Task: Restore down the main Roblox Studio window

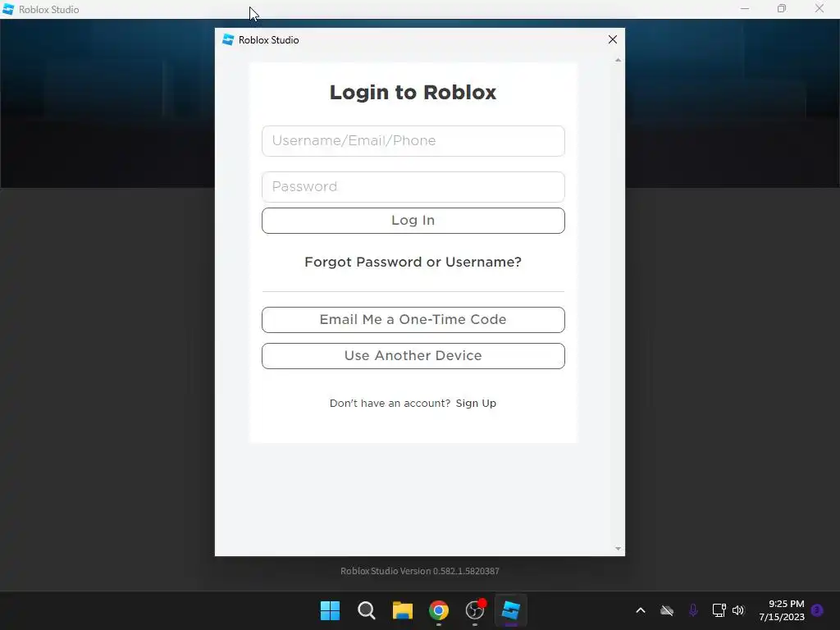Action: click(x=782, y=9)
